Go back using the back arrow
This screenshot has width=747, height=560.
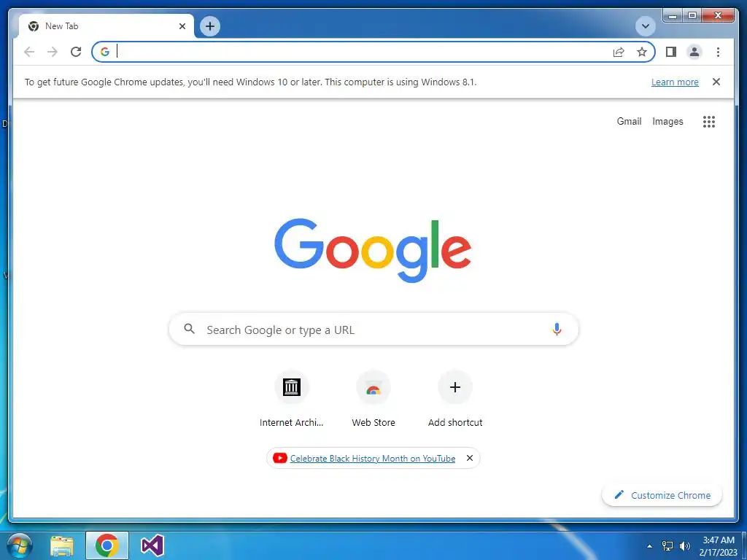[29, 52]
